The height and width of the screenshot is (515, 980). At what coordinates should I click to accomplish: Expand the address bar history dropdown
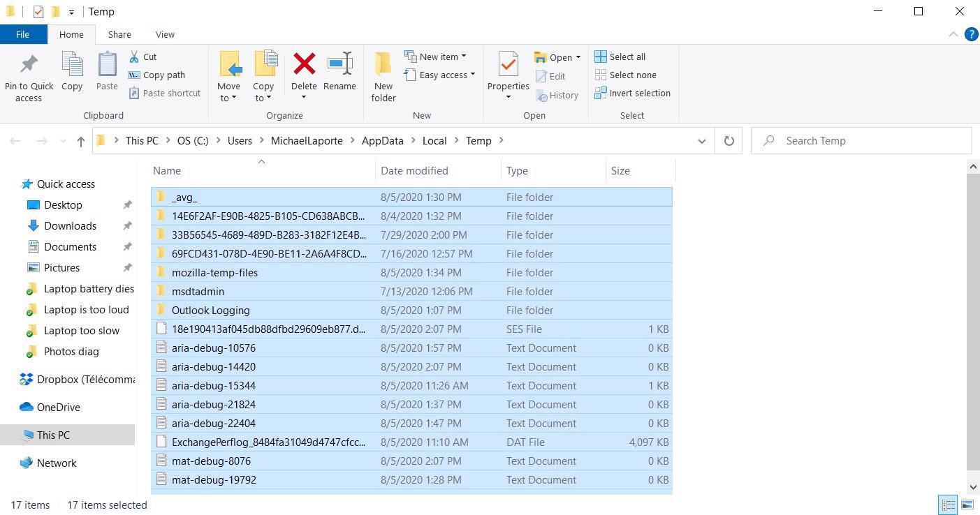(x=701, y=141)
